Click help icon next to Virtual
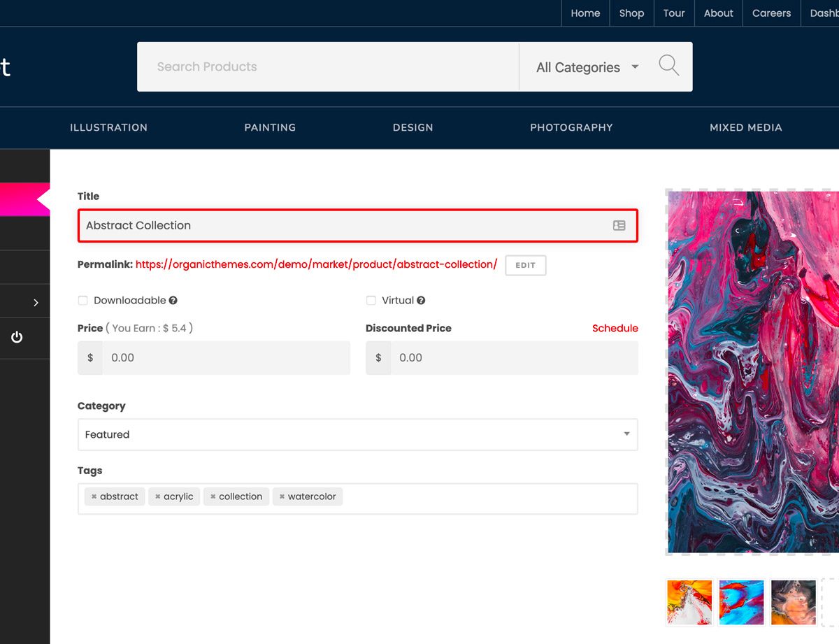839x644 pixels. (421, 301)
